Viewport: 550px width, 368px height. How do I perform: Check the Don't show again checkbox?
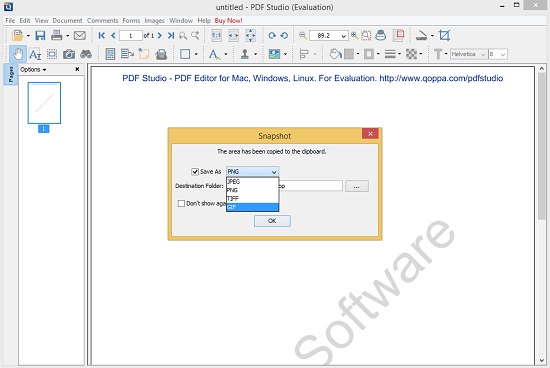point(181,203)
